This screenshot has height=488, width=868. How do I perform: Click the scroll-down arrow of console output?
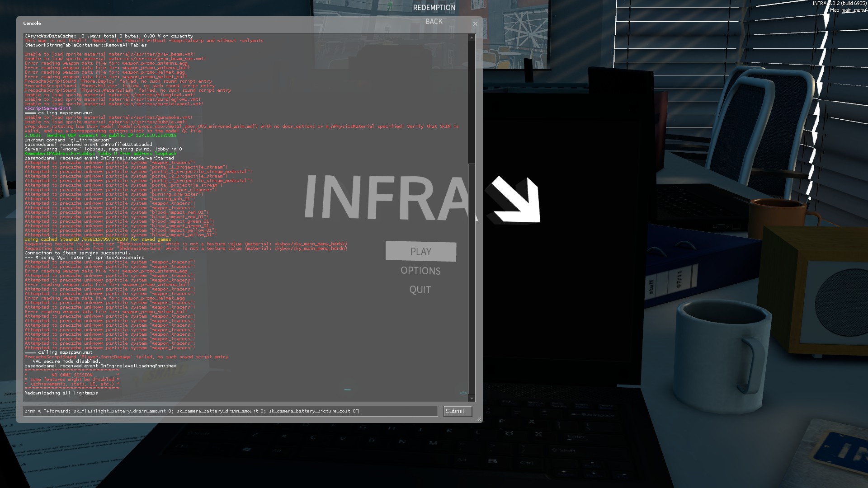[472, 398]
